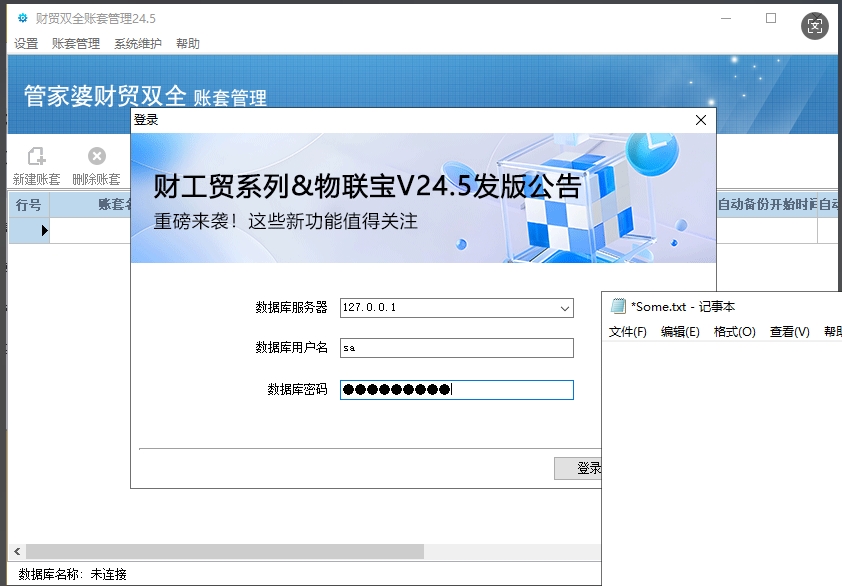842x586 pixels.
Task: Open the 系统维护 menu
Action: point(138,44)
